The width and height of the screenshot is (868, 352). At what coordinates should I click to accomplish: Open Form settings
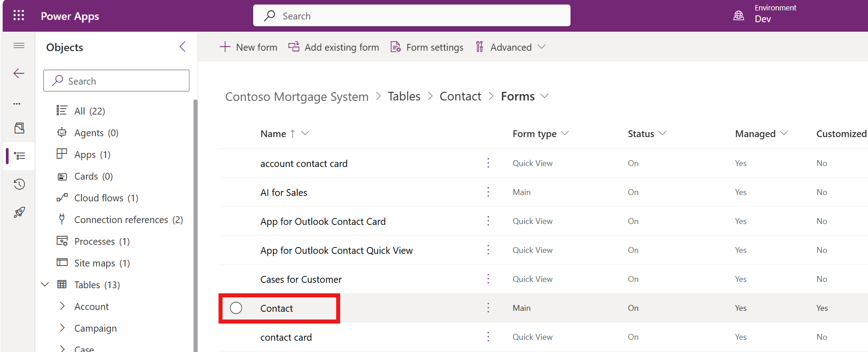click(427, 47)
